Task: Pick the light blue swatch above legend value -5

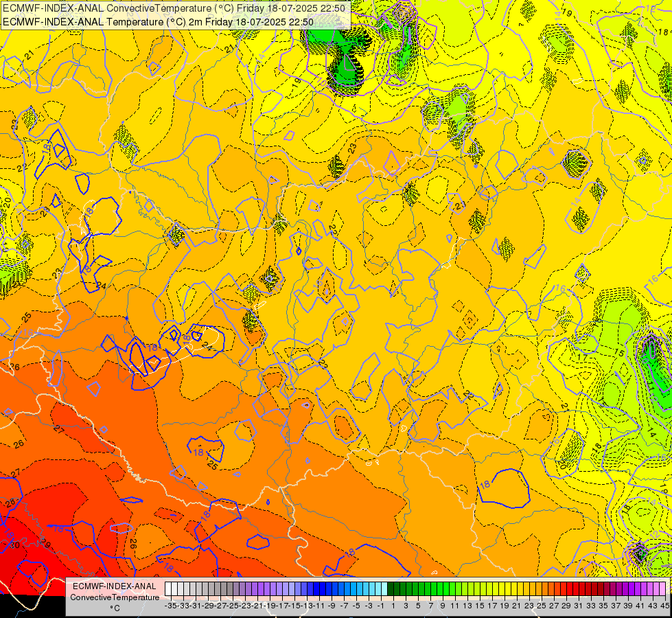Action: pyautogui.click(x=354, y=589)
